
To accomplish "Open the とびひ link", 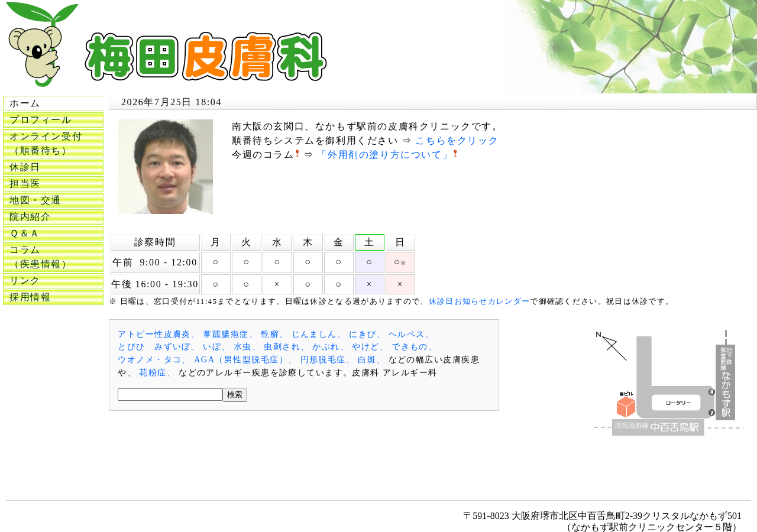I will click(x=131, y=347).
